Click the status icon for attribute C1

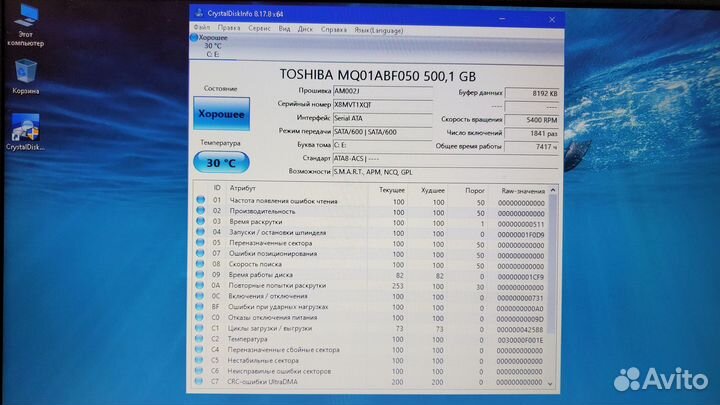(199, 328)
